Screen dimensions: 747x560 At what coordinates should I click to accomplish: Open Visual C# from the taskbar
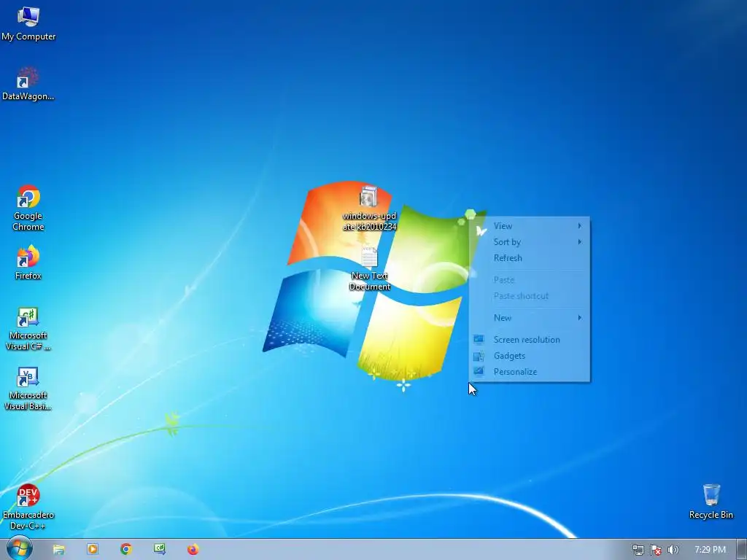[x=159, y=550]
